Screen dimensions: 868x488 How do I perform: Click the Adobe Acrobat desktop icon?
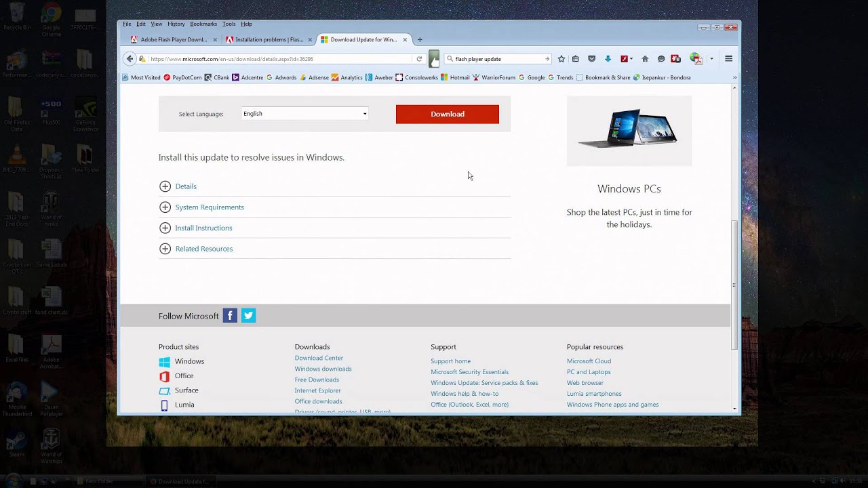click(x=51, y=350)
